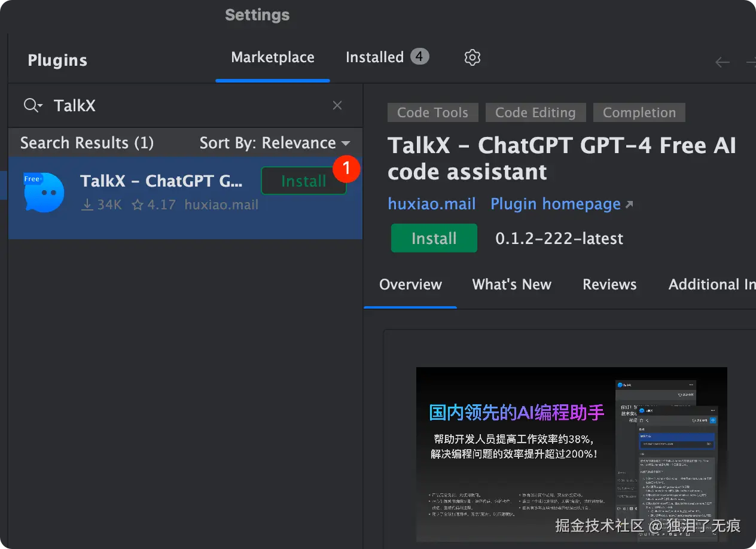This screenshot has width=756, height=549.
Task: Clear the TalkX search field
Action: [x=337, y=105]
